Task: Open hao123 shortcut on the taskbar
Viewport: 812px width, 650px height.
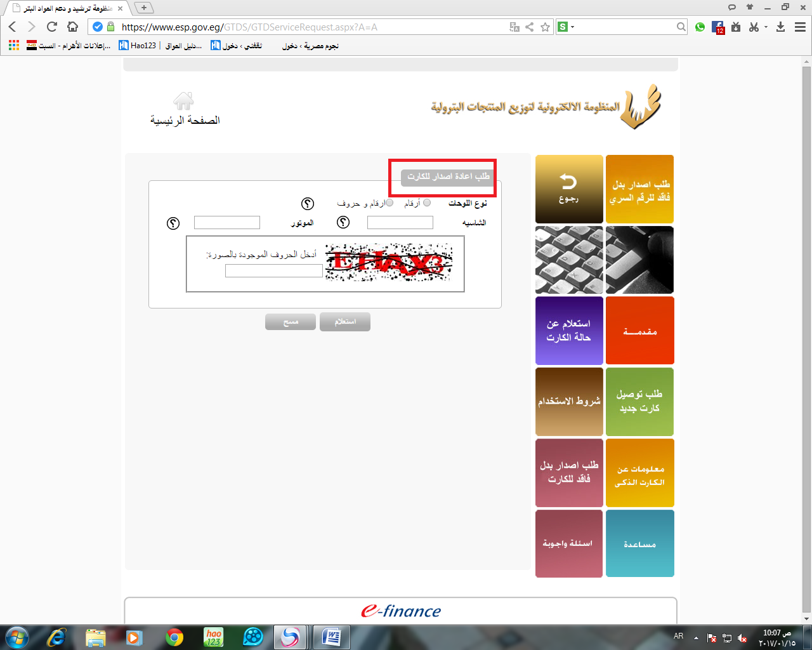Action: coord(214,637)
